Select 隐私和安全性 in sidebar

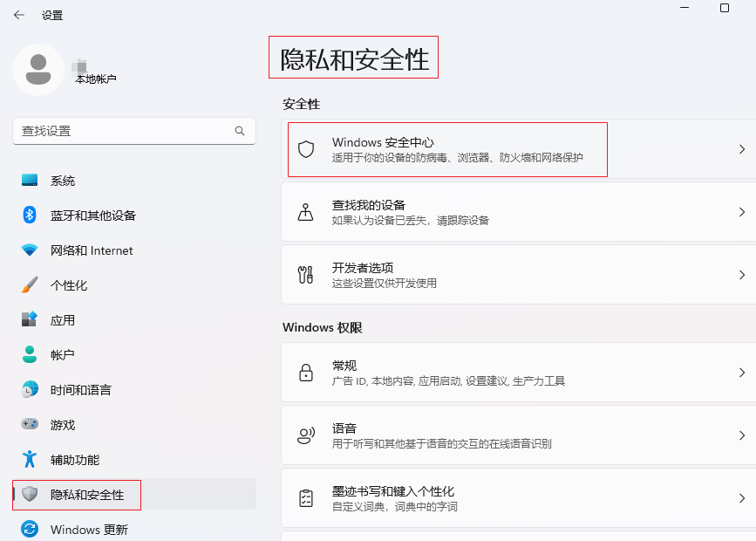coord(134,494)
